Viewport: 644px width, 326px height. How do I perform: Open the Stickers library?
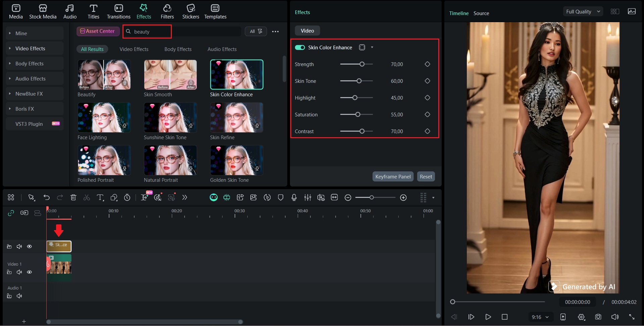tap(191, 11)
